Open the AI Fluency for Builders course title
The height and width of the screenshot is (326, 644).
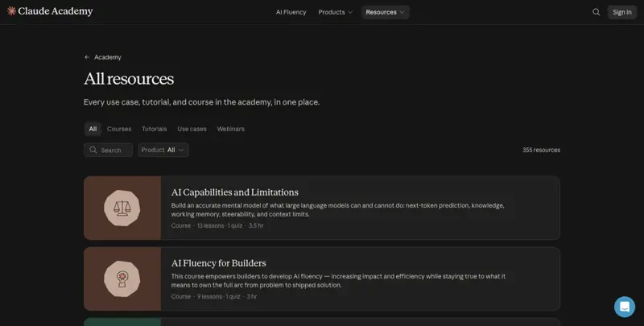pyautogui.click(x=218, y=263)
